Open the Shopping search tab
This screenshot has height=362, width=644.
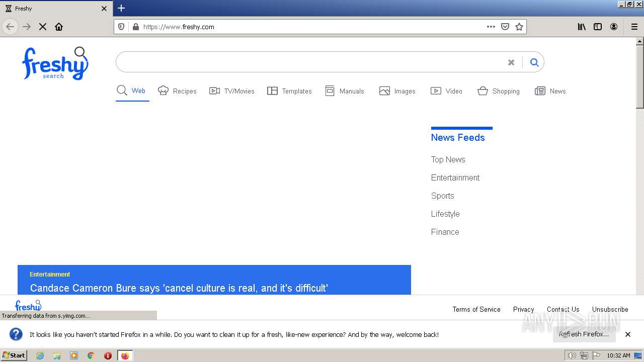[499, 90]
